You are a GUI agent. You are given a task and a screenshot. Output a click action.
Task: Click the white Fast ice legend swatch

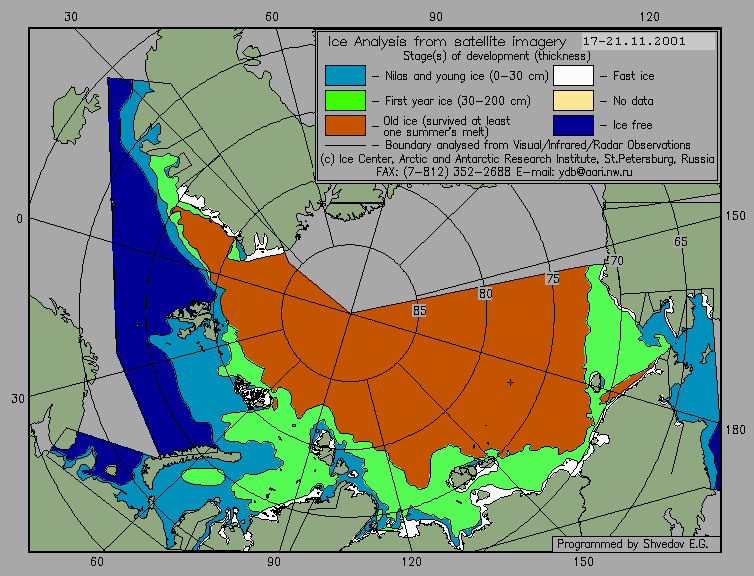coord(573,75)
